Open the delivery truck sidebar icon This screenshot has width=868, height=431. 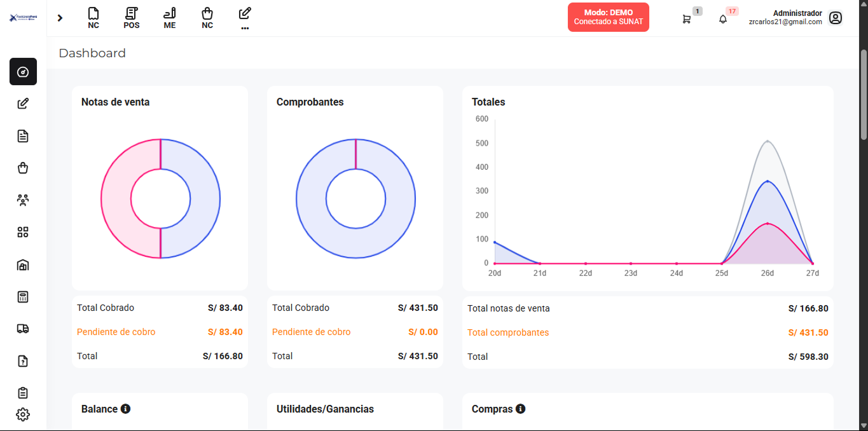point(23,329)
